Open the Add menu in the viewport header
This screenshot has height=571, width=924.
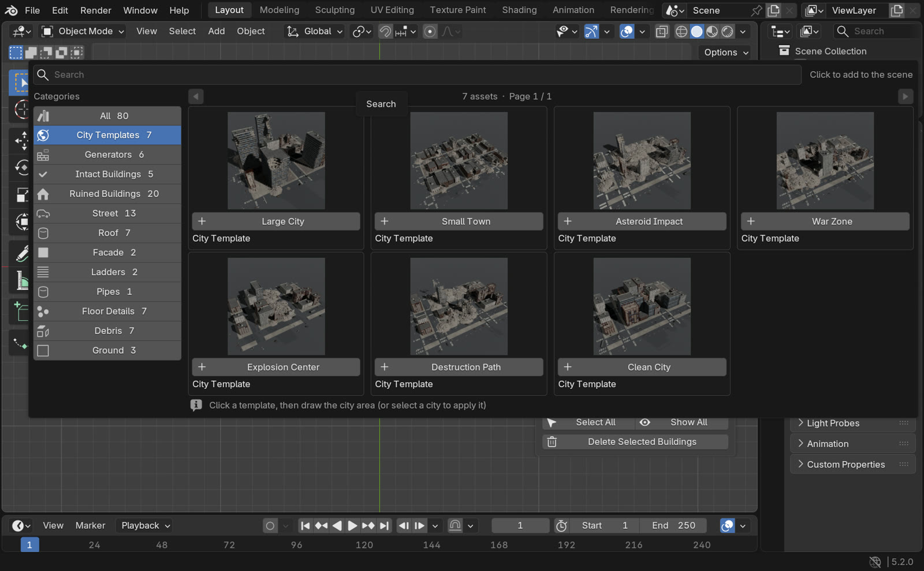click(x=217, y=31)
